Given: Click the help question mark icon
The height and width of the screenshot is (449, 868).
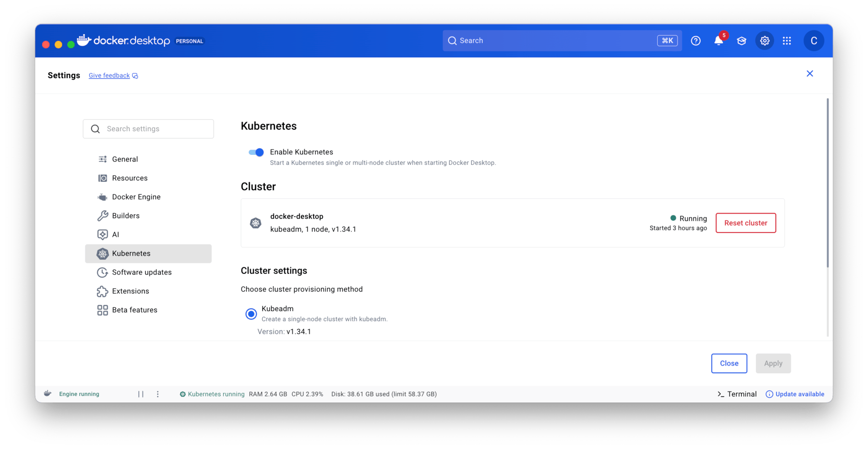Looking at the screenshot, I should (695, 41).
